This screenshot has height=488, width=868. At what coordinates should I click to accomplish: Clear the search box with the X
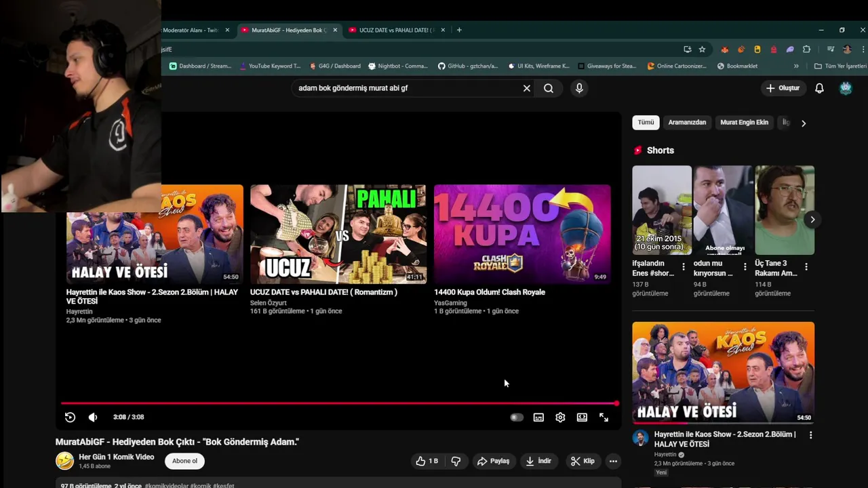coord(526,88)
